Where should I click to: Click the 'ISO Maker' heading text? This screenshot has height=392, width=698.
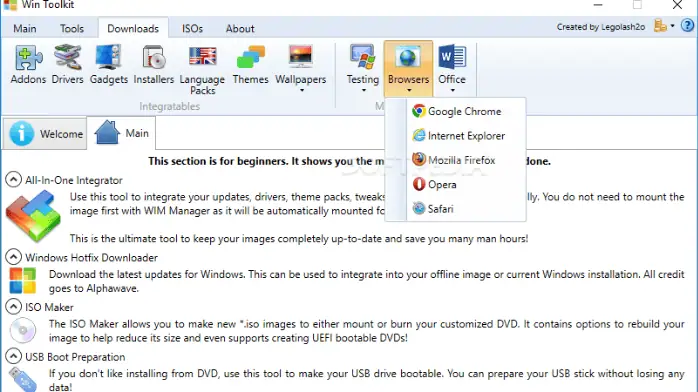(x=49, y=307)
